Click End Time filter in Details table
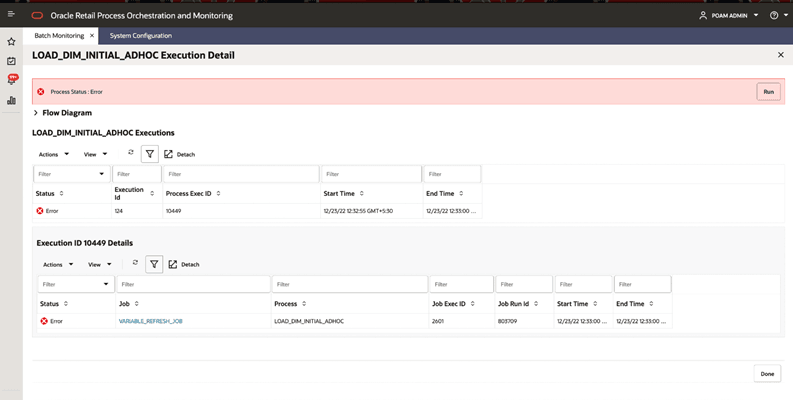Screen dimensions: 793x400 [x=642, y=284]
